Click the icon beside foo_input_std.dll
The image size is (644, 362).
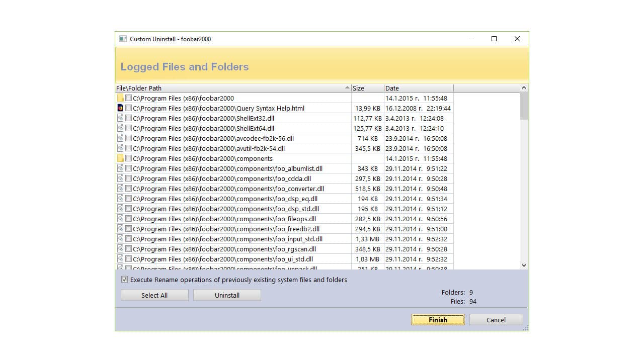coord(120,239)
